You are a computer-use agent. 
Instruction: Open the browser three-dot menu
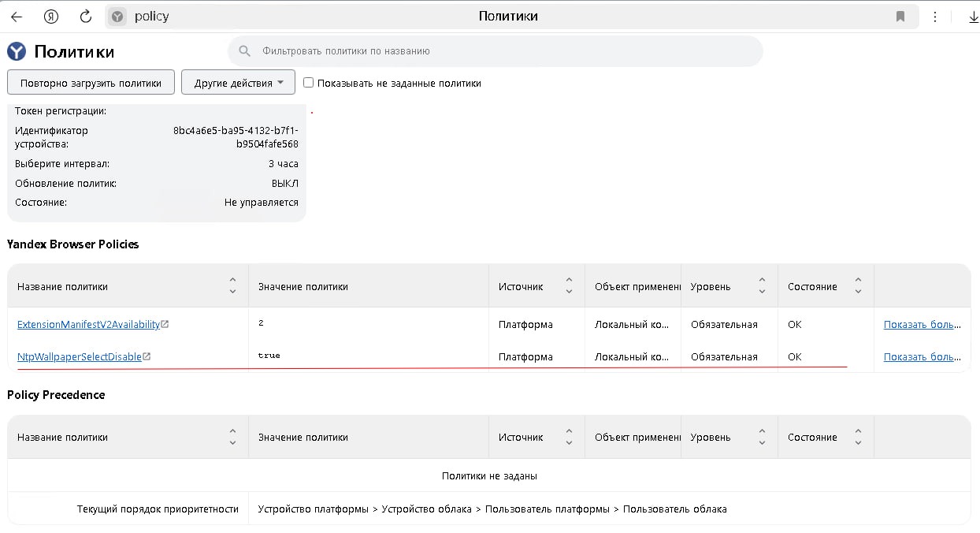[935, 17]
